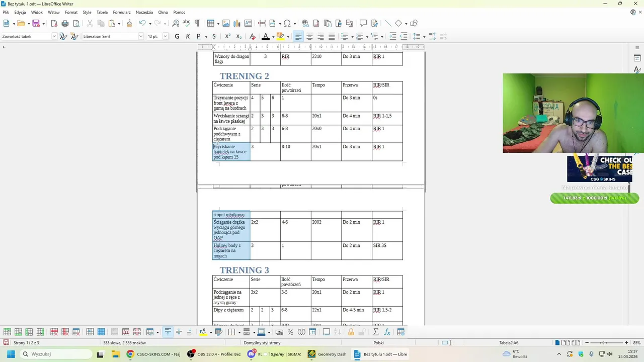The height and width of the screenshot is (362, 644).
Task: Insert a page break
Action: [x=262, y=23]
